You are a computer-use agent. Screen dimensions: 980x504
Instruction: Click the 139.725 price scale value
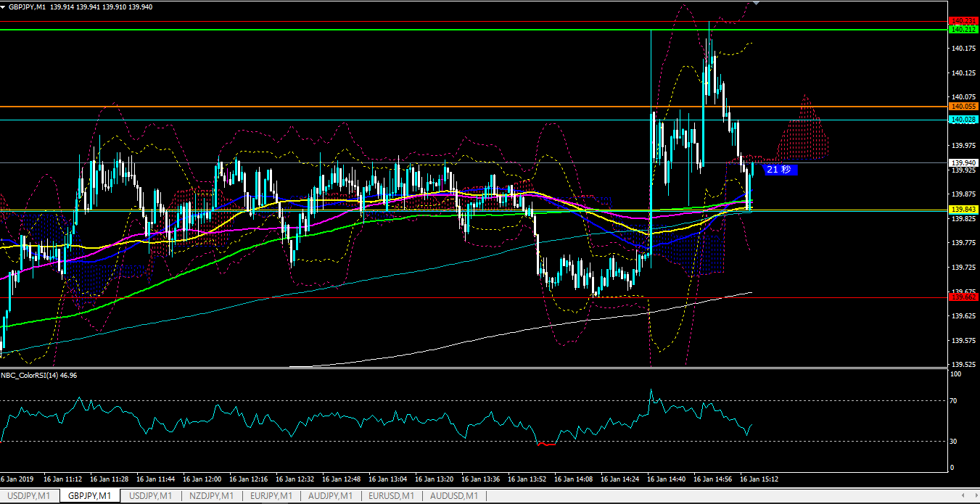click(963, 268)
